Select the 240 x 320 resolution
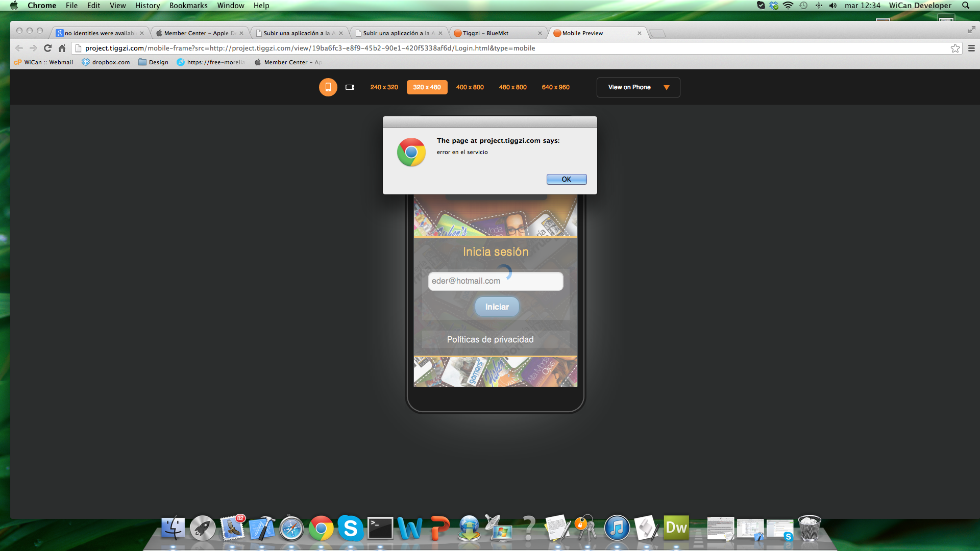Image resolution: width=980 pixels, height=551 pixels. tap(384, 87)
